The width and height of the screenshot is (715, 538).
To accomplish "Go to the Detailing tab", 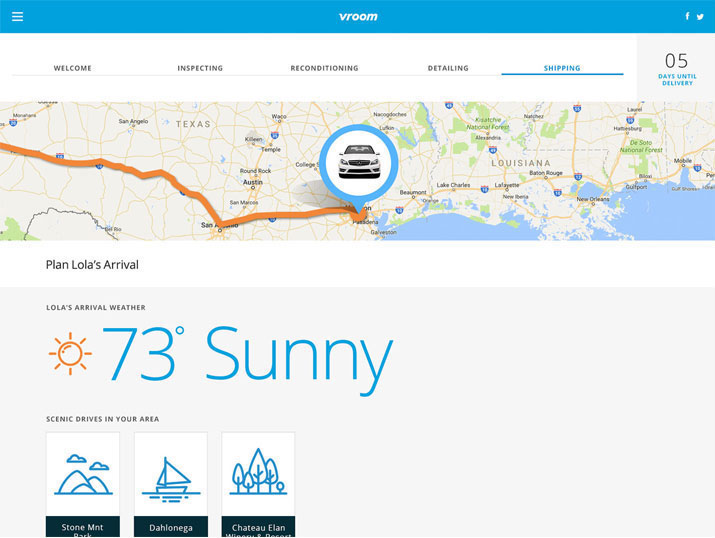I will [x=448, y=68].
